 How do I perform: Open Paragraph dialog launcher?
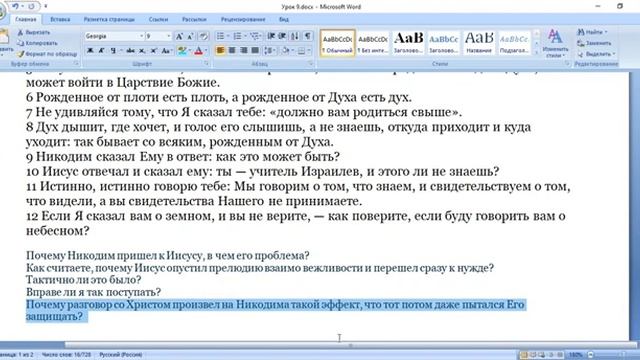310,64
